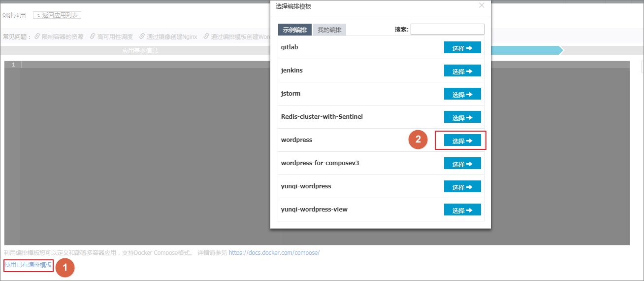Viewport: 644px width, 281px height.
Task: Open the 限制容器的资源 help link
Action: (63, 36)
